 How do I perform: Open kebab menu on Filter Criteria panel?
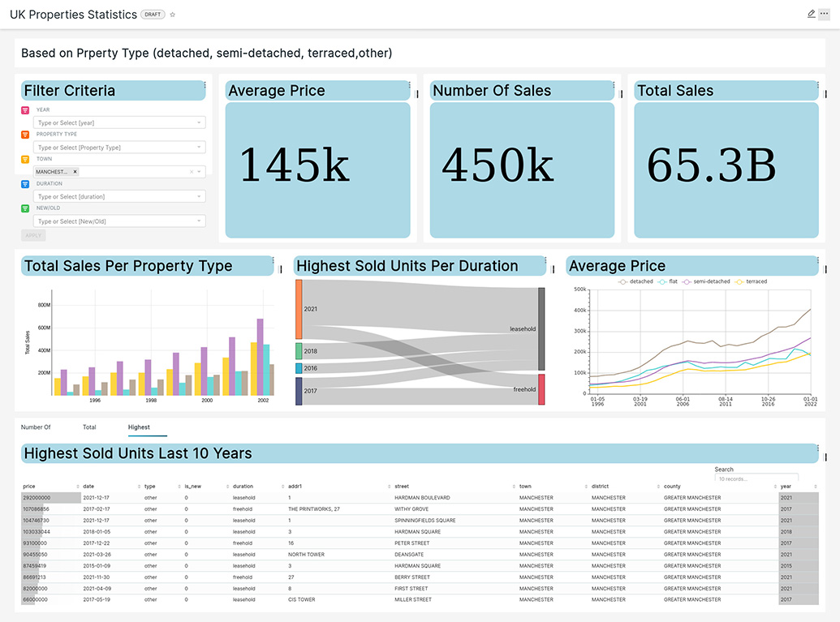(205, 85)
